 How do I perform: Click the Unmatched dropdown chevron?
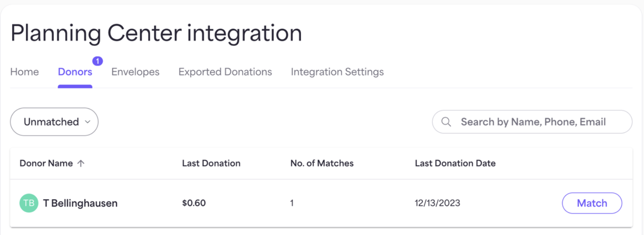tap(87, 122)
